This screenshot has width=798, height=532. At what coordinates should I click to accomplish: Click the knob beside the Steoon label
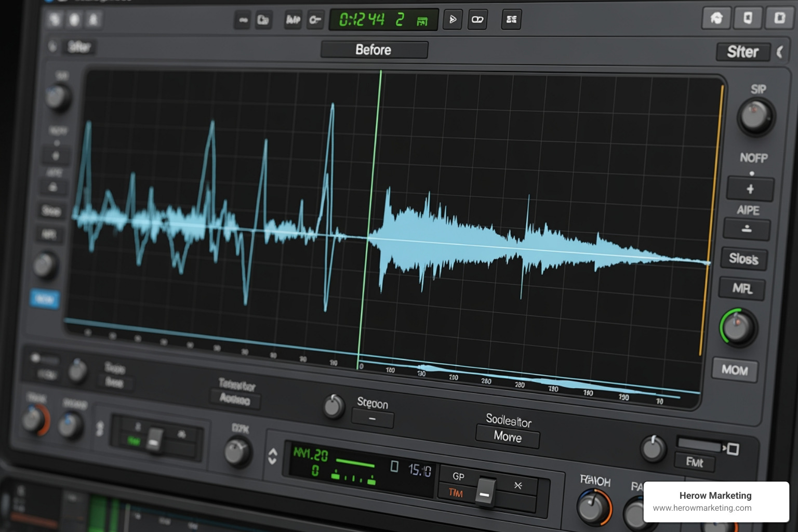pos(334,406)
